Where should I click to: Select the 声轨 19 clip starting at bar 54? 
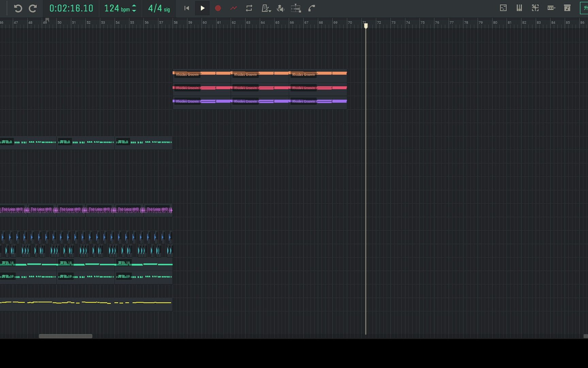(144, 278)
